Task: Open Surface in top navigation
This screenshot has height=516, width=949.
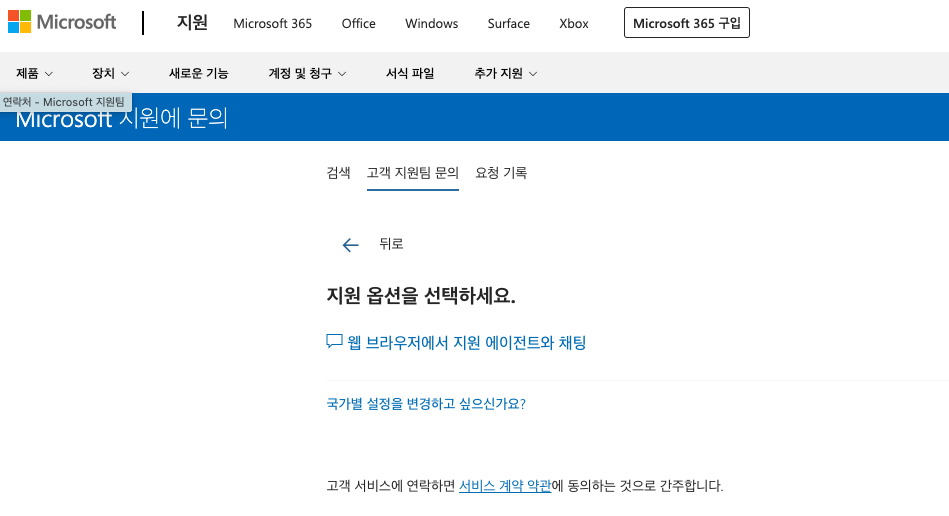Action: 508,24
